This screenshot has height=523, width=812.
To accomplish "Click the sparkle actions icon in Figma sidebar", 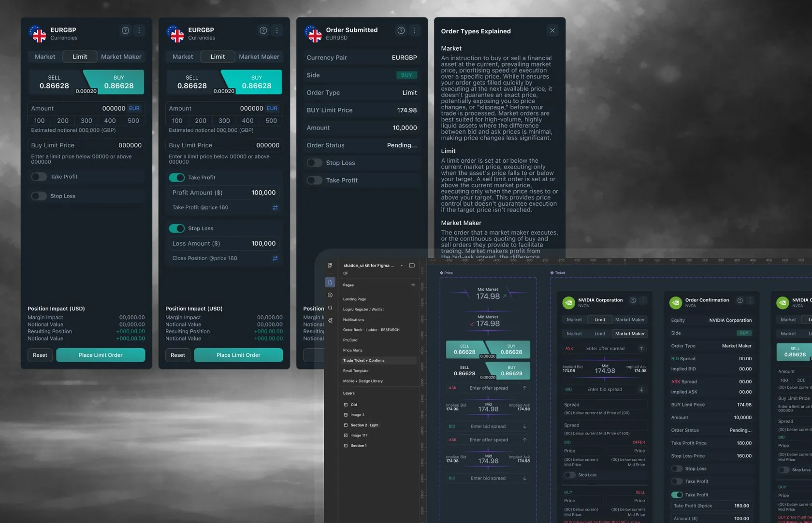I will pyautogui.click(x=330, y=320).
